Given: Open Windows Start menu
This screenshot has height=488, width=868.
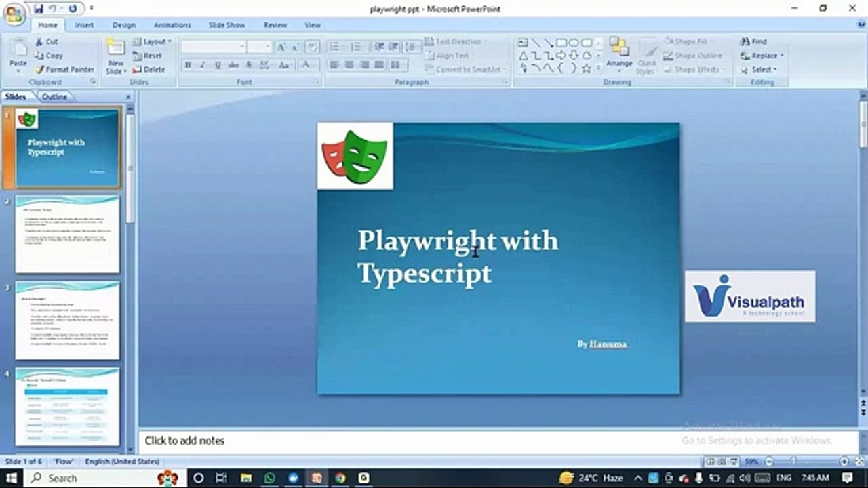Looking at the screenshot, I should click(12, 478).
